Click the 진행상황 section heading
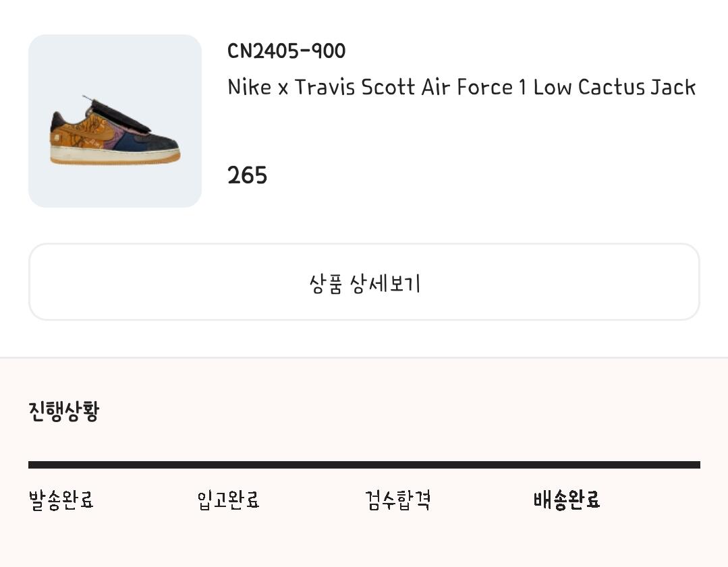Screen dimensions: 728x567 (x=63, y=411)
